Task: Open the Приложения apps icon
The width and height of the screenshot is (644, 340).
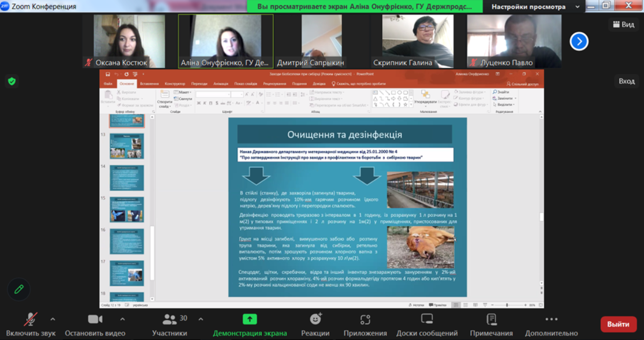Action: pos(365,320)
